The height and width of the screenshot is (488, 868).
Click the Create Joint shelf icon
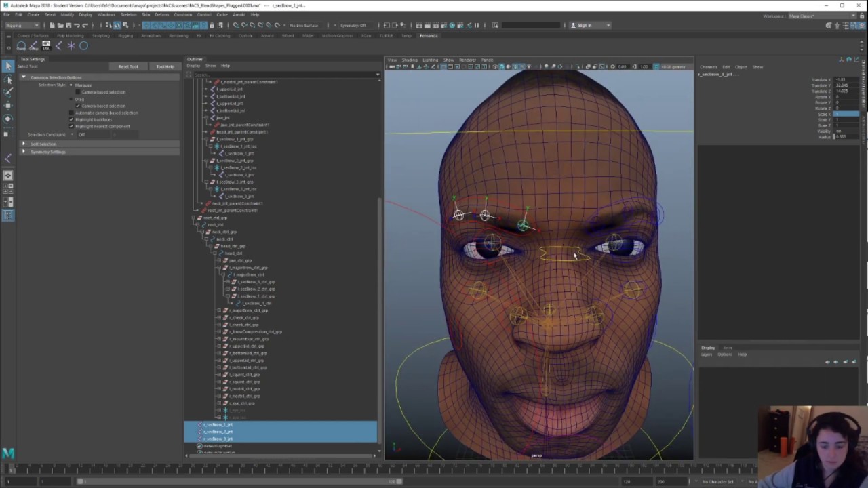(58, 46)
